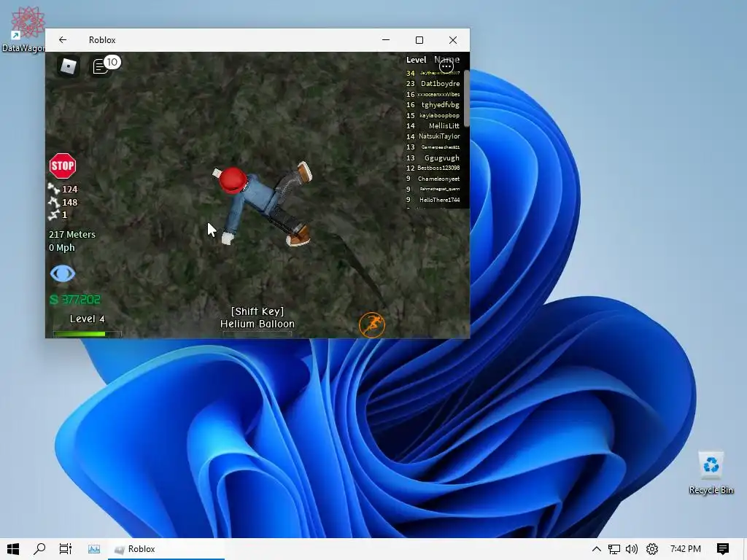Viewport: 747px width, 560px height.
Task: Open the volume speaker tray icon
Action: coord(632,549)
